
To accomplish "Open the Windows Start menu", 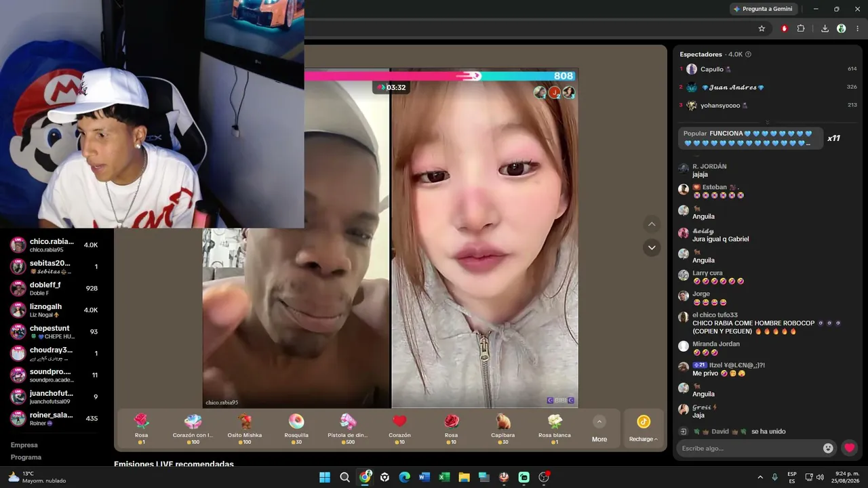I will (x=325, y=477).
